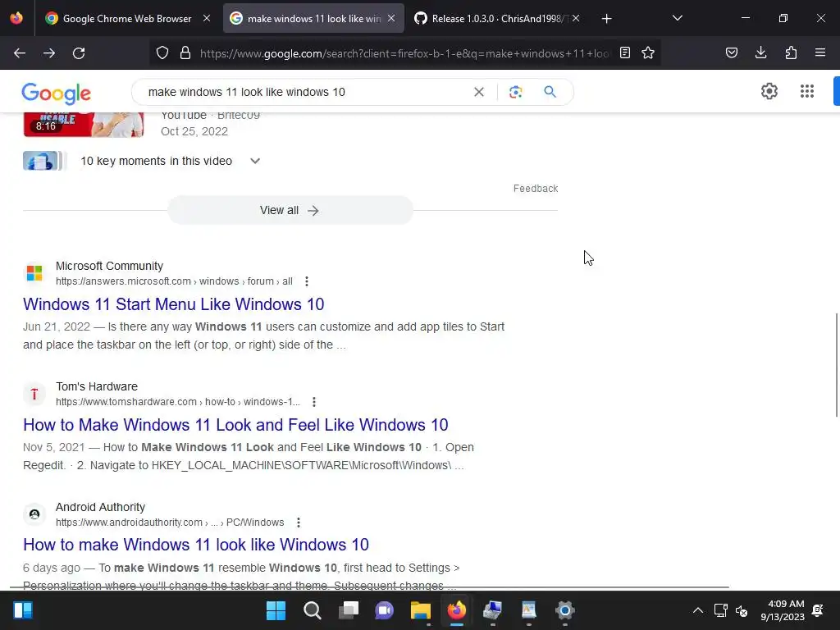Open new browser tab with plus
Viewport: 840px width, 630px height.
click(606, 19)
